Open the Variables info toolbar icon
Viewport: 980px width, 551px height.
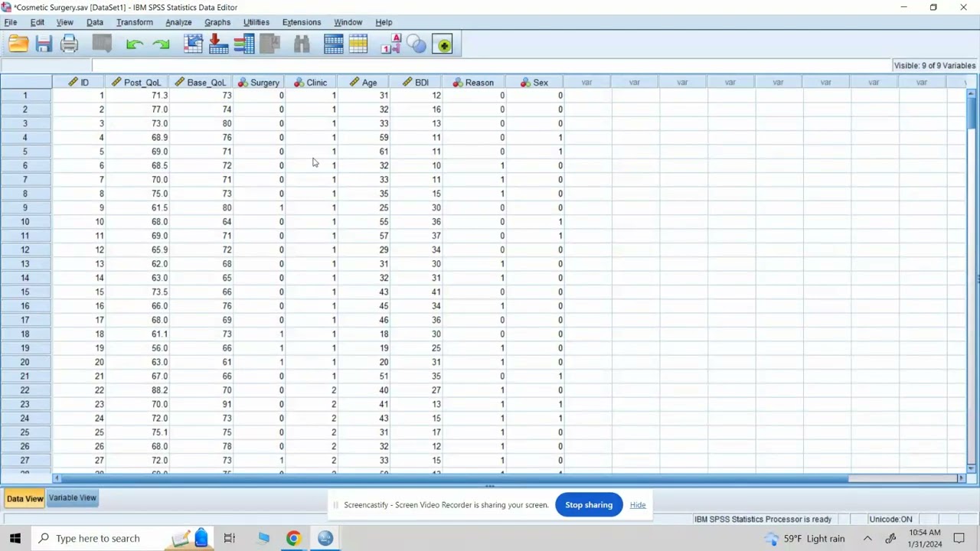244,44
